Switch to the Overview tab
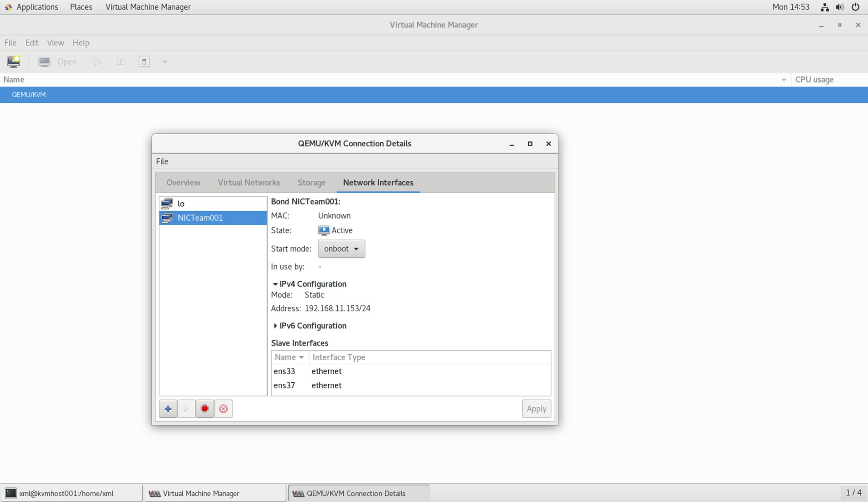The width and height of the screenshot is (868, 502). 183,182
